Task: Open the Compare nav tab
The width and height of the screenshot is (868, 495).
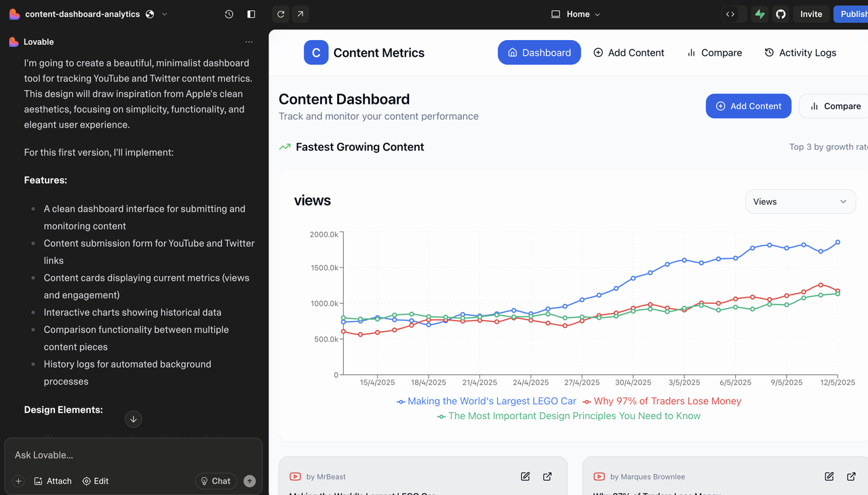Action: (x=714, y=53)
